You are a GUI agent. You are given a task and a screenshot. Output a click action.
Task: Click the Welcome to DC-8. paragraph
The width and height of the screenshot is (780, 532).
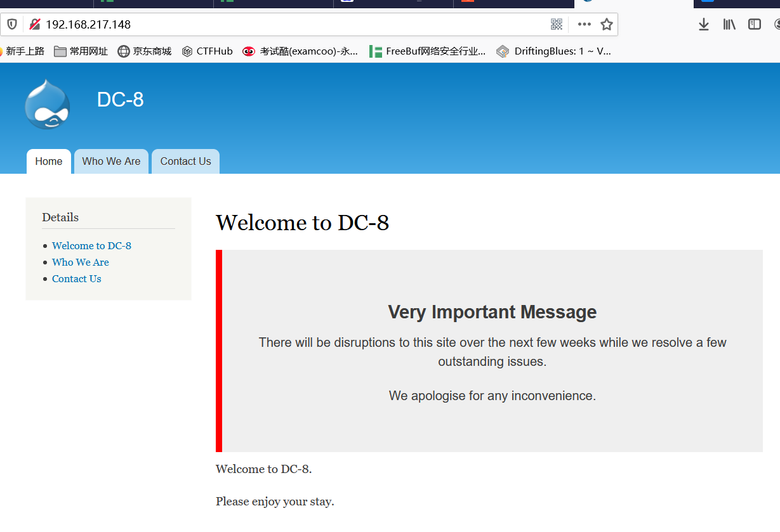point(264,469)
